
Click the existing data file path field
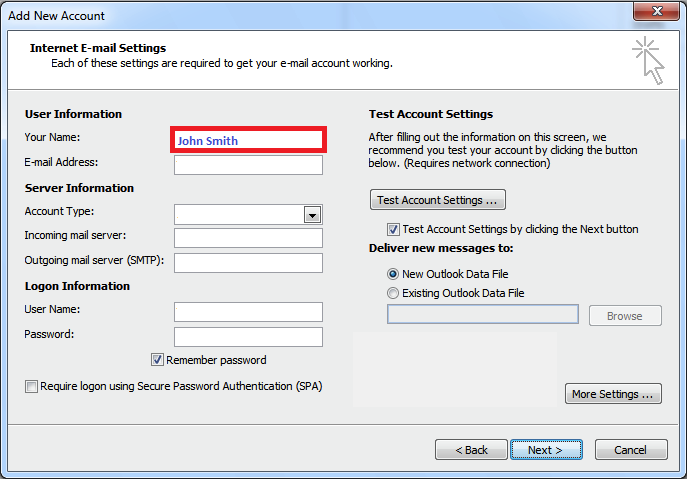(x=482, y=314)
